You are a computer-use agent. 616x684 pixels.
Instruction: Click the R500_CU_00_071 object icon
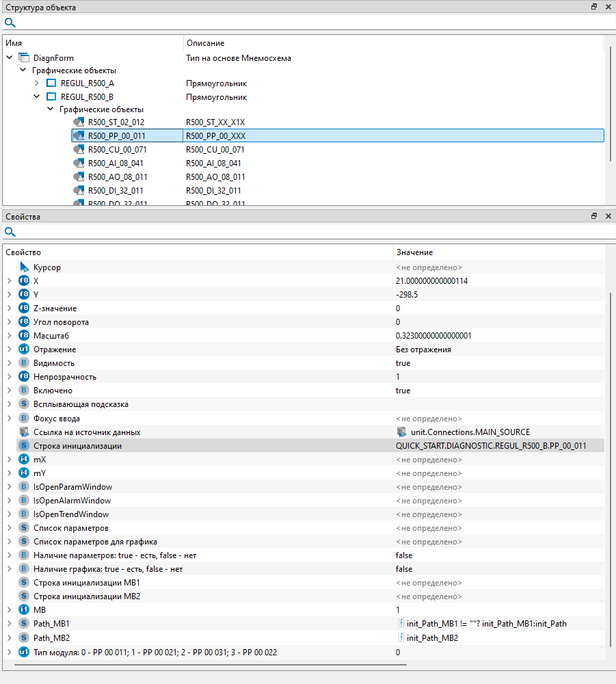[79, 149]
